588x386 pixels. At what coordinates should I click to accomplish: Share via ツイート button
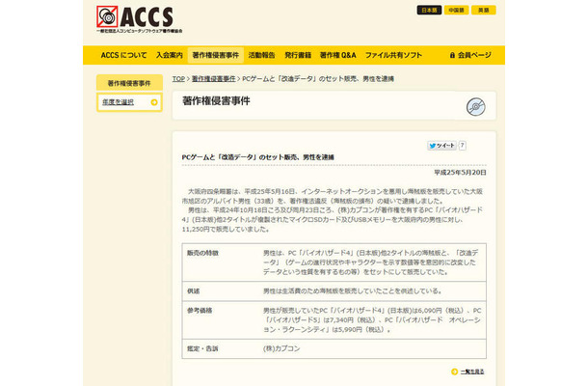(441, 146)
